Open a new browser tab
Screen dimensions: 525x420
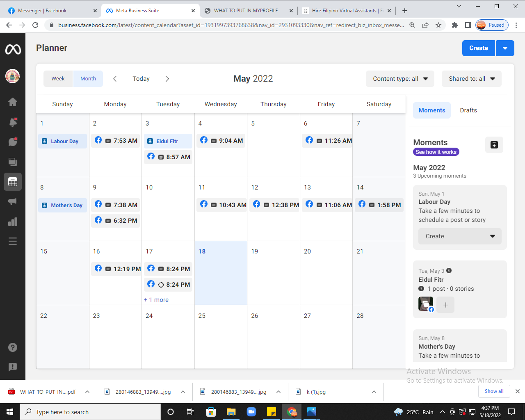pyautogui.click(x=405, y=11)
